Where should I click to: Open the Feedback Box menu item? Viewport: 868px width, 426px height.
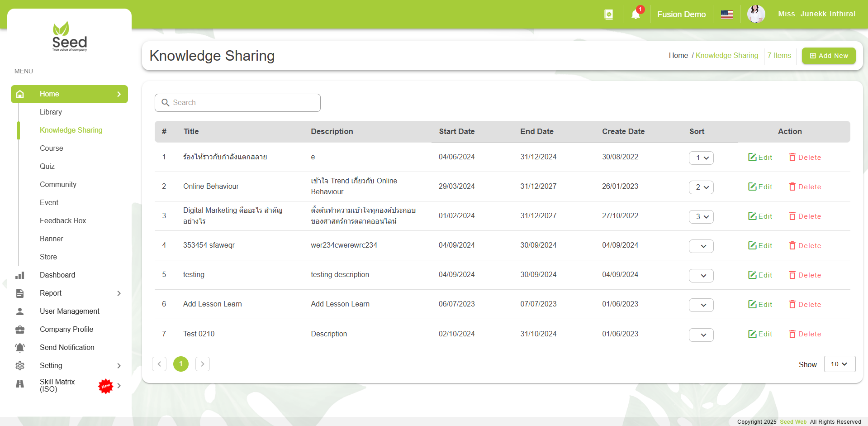point(63,221)
